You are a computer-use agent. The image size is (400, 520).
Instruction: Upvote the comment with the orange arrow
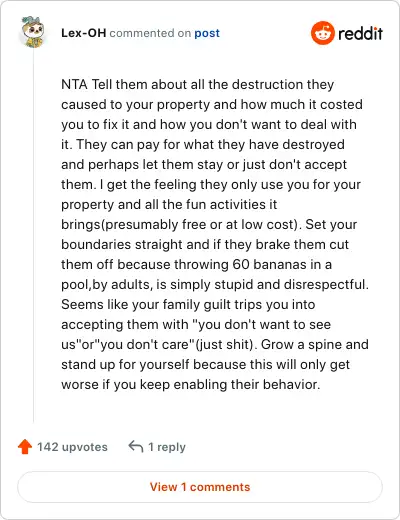[25, 447]
